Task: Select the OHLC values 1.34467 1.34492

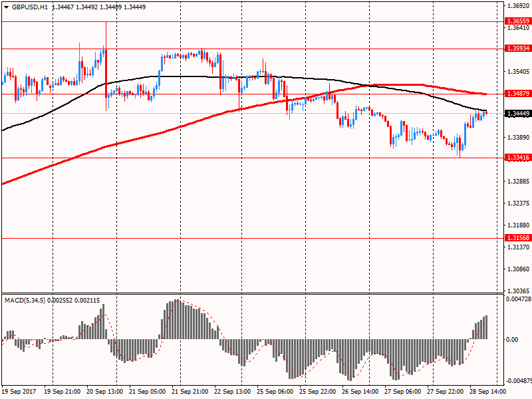Action: click(74, 7)
